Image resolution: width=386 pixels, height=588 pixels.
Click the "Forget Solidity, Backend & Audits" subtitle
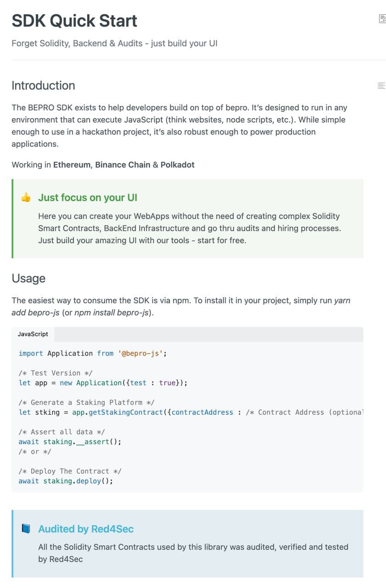click(114, 44)
